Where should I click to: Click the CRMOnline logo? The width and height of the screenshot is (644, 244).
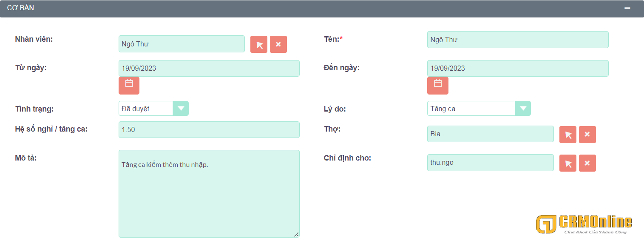click(x=584, y=224)
